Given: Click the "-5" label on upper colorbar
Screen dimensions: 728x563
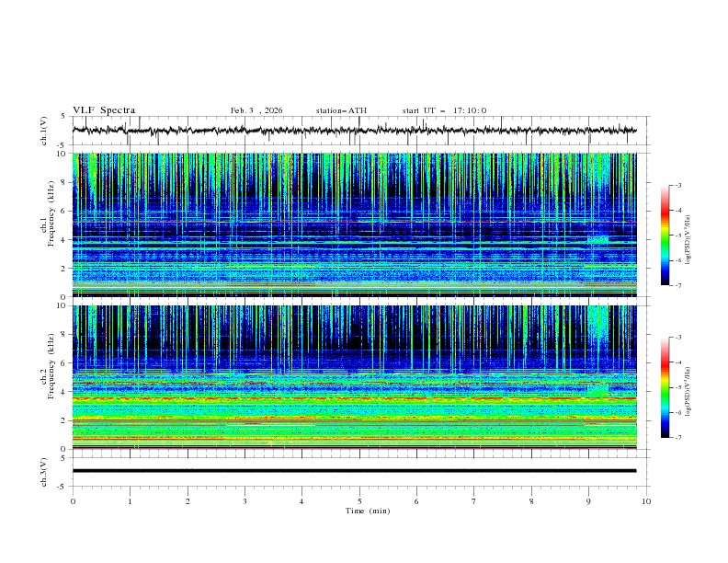Looking at the screenshot, I should pos(677,236).
